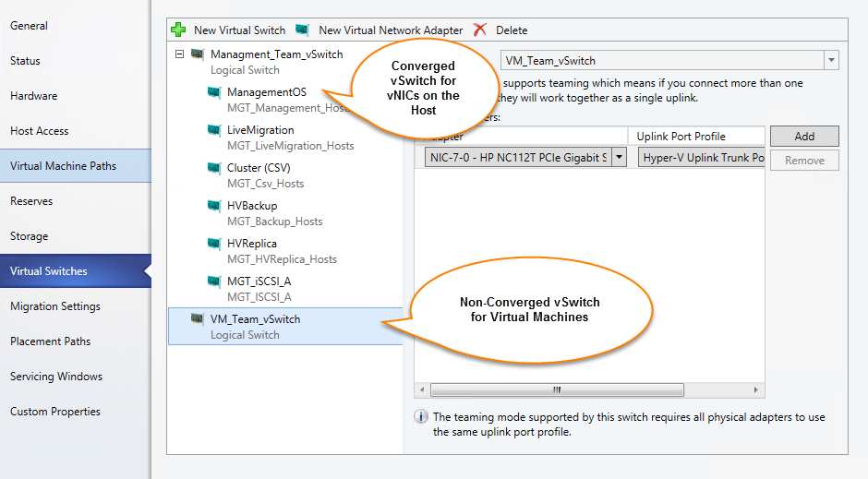The width and height of the screenshot is (868, 479).
Task: Select the HVReplica adapter entry
Action: tap(252, 244)
